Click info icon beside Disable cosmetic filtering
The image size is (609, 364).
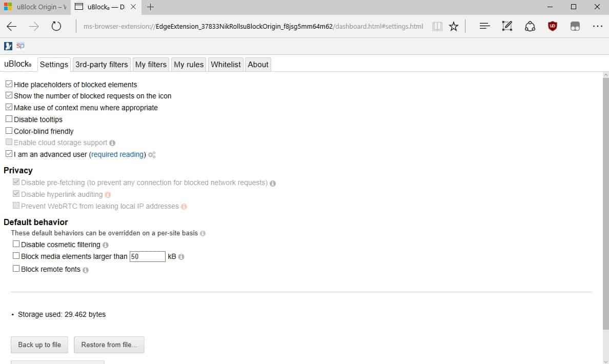(x=105, y=245)
